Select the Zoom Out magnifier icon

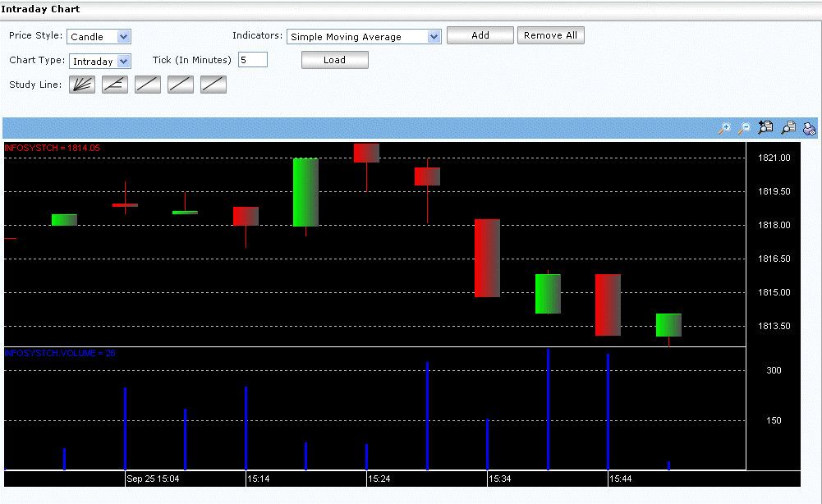tap(744, 128)
